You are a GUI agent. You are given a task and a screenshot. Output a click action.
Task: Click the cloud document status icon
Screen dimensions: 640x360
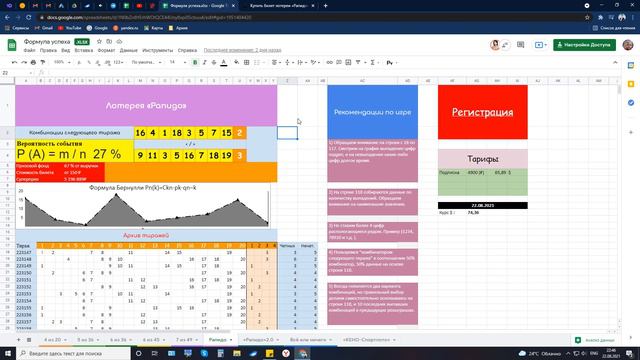(x=119, y=42)
